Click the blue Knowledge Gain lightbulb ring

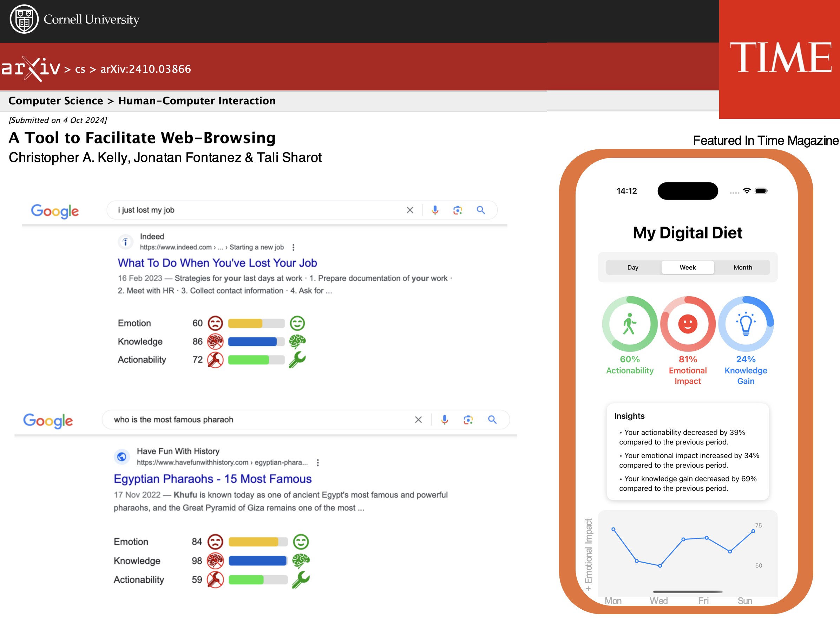click(746, 324)
